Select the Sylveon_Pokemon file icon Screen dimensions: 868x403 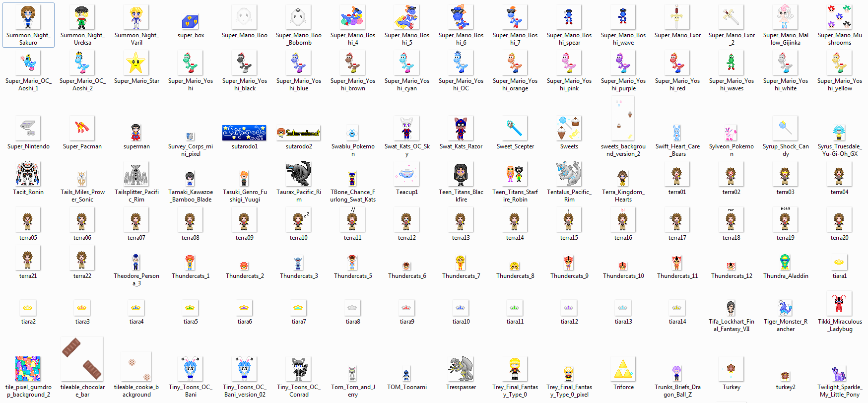[732, 133]
